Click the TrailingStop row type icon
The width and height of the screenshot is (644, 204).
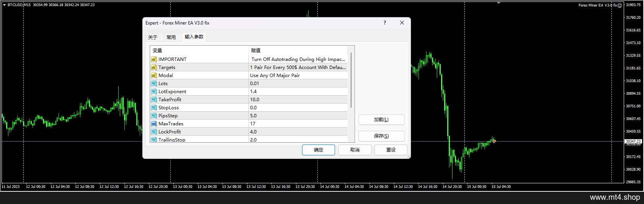tap(154, 140)
